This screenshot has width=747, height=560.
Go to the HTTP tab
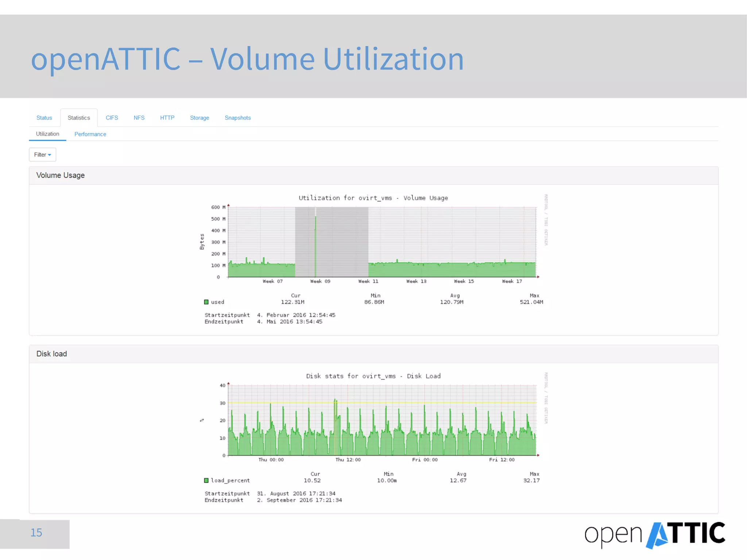tap(167, 118)
